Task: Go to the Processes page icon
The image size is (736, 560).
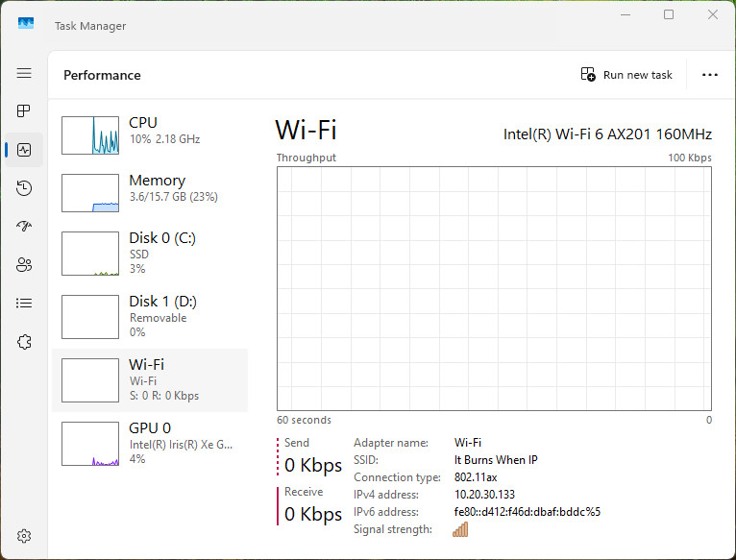Action: (23, 110)
